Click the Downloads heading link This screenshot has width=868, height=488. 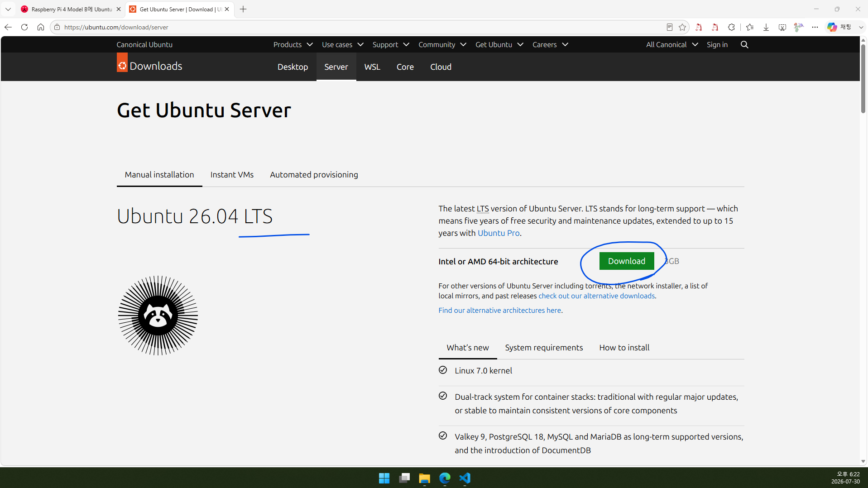156,66
